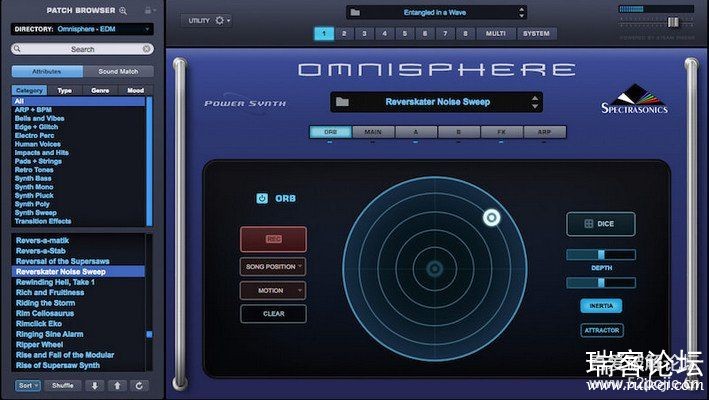Select part 8 button
This screenshot has height=400, width=709.
[x=465, y=33]
